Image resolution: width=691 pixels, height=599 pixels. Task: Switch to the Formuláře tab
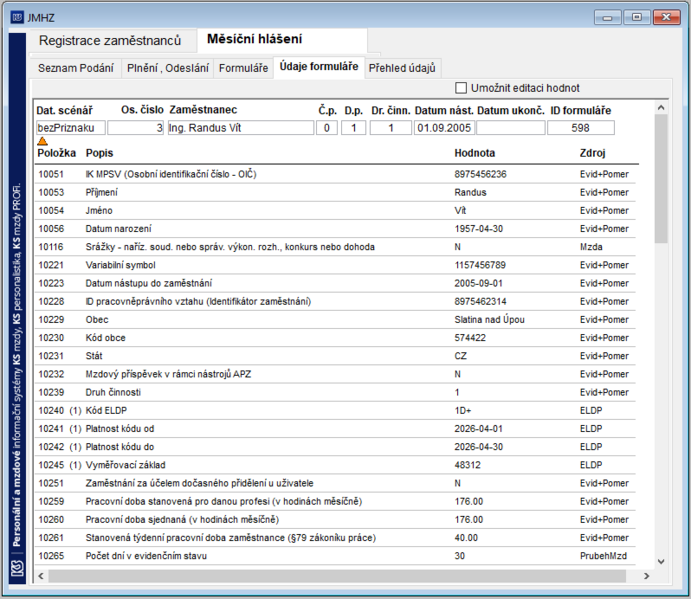point(244,68)
